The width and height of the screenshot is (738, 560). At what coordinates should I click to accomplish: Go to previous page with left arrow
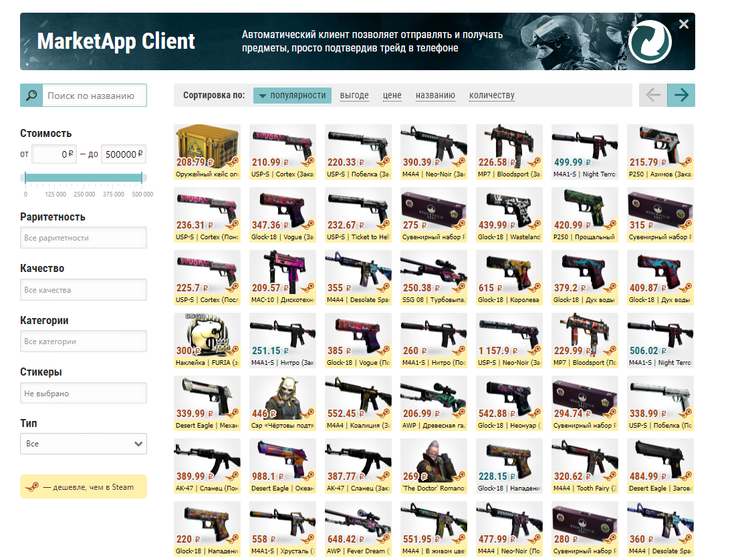653,95
